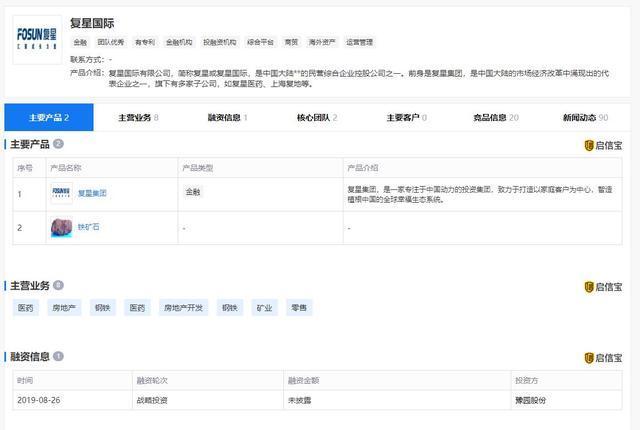Click the 启信宝 badge in 主营业务 section

[603, 287]
